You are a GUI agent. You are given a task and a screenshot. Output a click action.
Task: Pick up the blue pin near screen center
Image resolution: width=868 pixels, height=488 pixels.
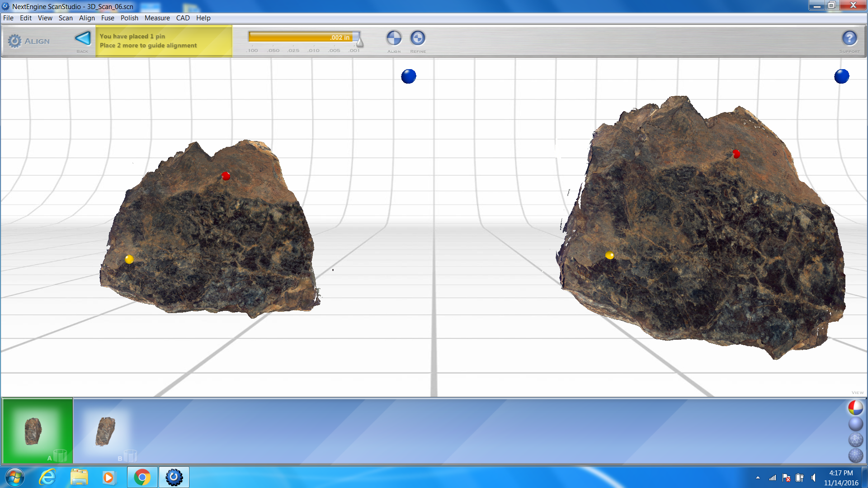[x=408, y=76]
